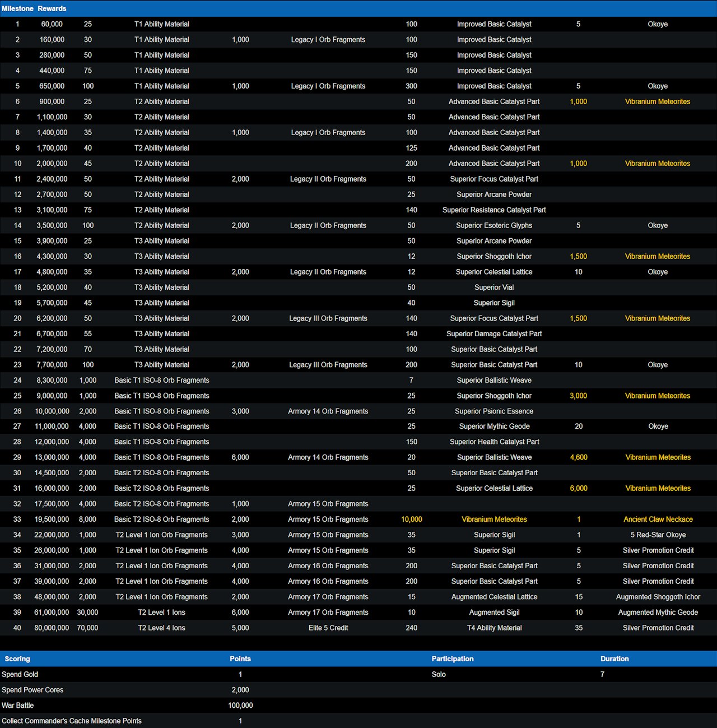The height and width of the screenshot is (728, 717).
Task: Select 3,900,000 points cell
Action: point(52,241)
